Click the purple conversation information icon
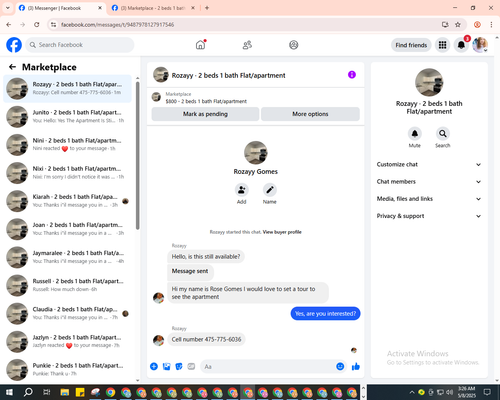500x400 pixels. 352,75
